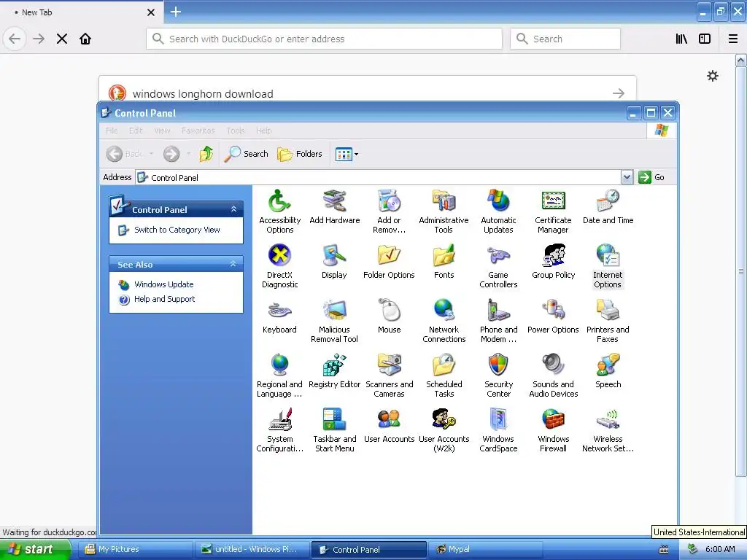Open the File menu in Control Panel
The height and width of the screenshot is (560, 747).
(x=112, y=131)
